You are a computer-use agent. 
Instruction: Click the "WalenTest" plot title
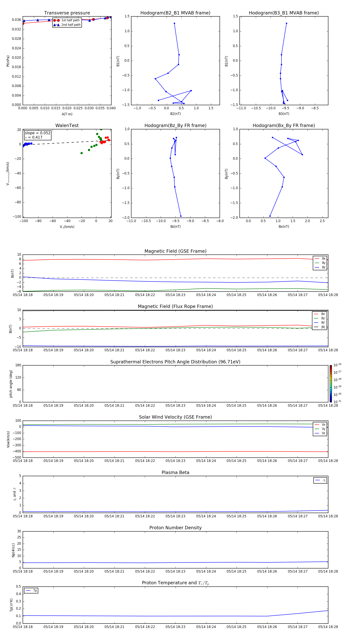(x=67, y=125)
